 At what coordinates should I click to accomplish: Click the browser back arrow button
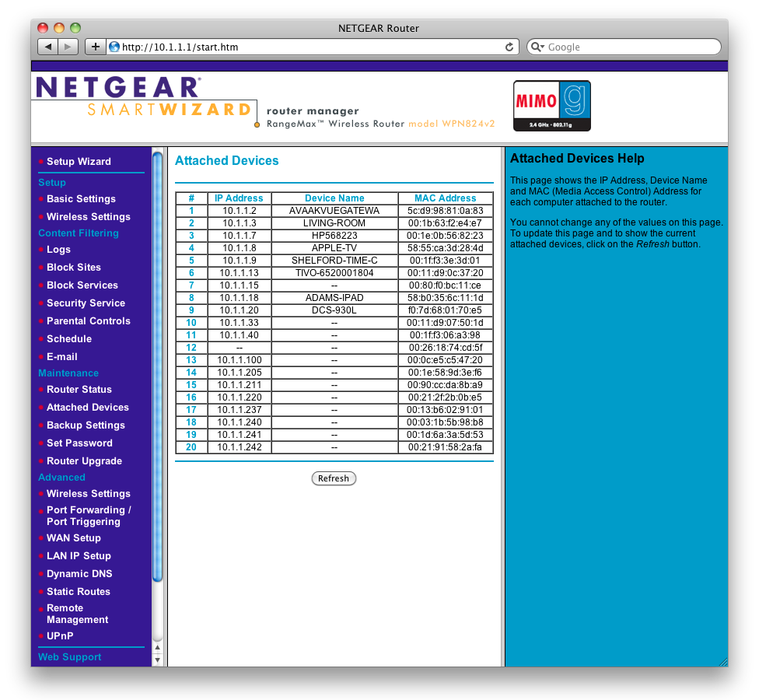pos(48,47)
